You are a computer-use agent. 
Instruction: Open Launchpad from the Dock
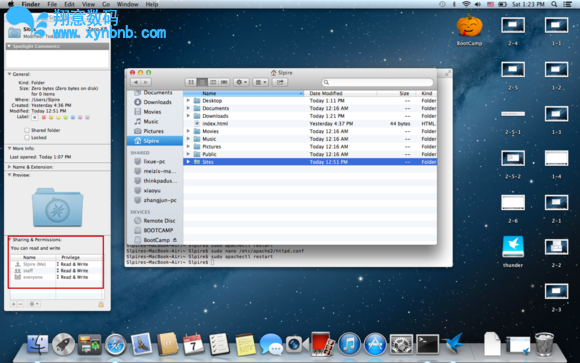(63, 345)
